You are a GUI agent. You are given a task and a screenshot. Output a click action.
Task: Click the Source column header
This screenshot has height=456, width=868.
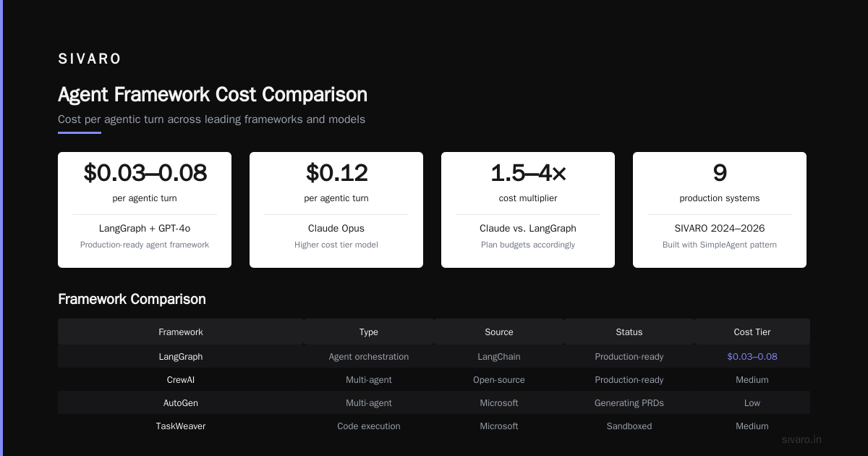click(499, 332)
